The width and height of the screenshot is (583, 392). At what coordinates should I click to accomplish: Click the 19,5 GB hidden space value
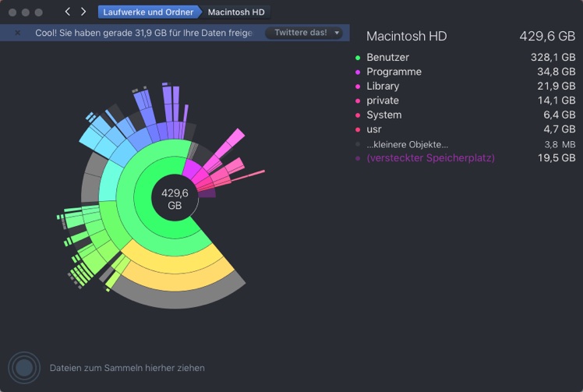556,158
